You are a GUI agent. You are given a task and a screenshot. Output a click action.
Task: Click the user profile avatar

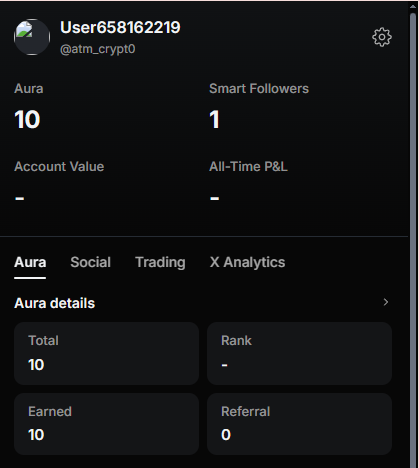point(32,37)
